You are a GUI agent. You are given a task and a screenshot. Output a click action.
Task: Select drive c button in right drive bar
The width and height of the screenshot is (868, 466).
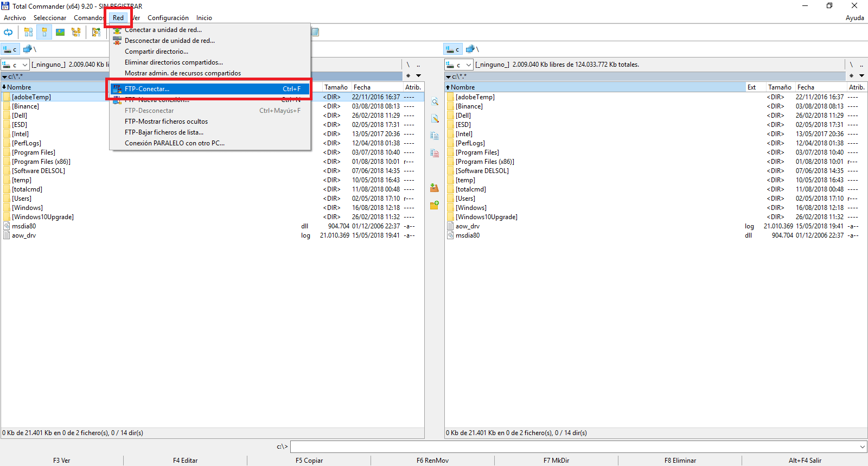pos(454,49)
